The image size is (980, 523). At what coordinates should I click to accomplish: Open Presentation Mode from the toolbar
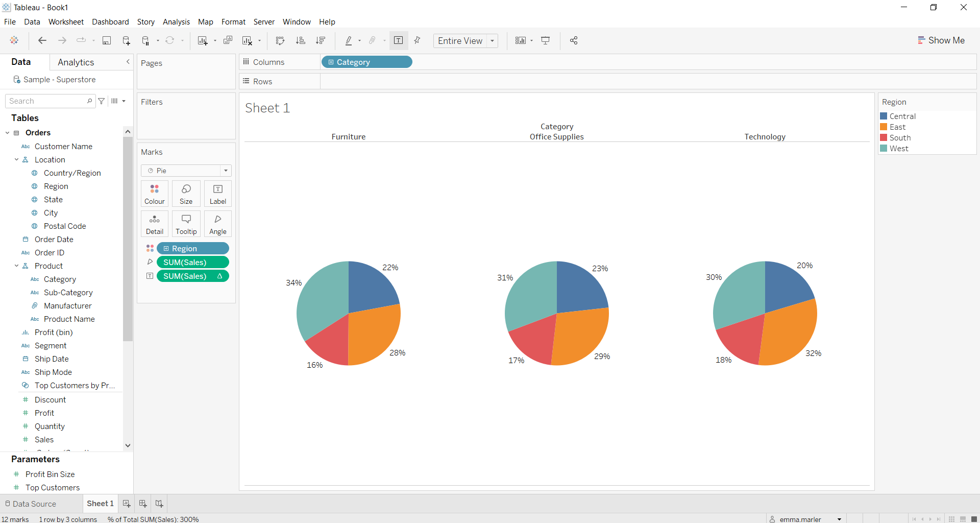click(546, 41)
